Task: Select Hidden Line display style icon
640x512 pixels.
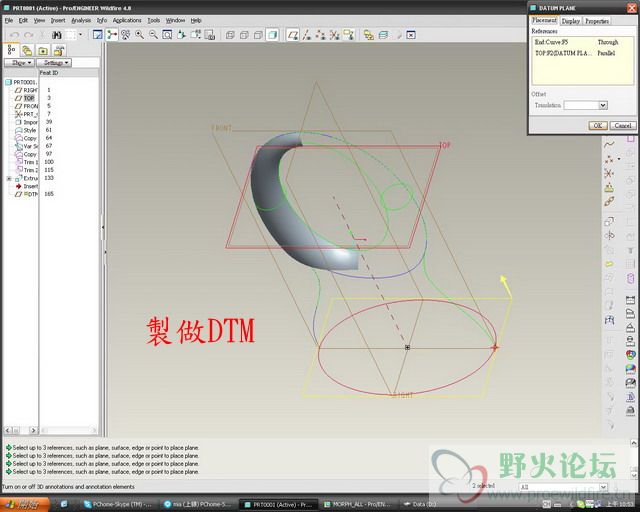Action: tap(244, 35)
